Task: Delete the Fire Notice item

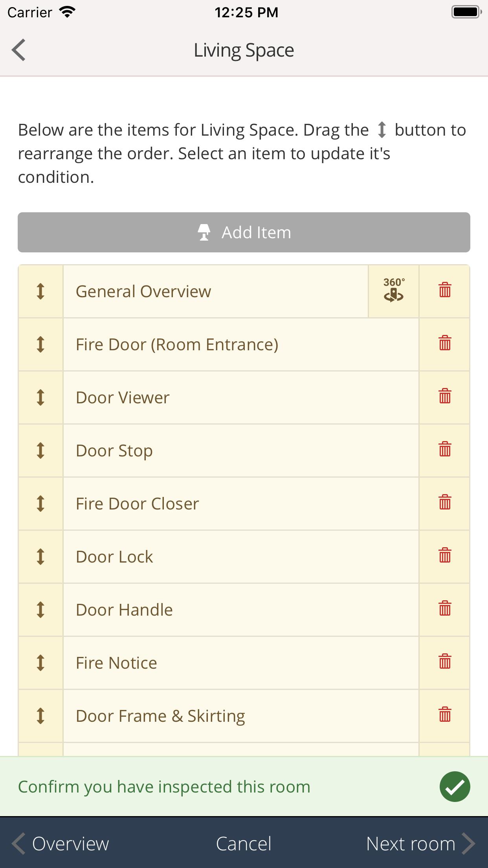Action: coord(445,663)
